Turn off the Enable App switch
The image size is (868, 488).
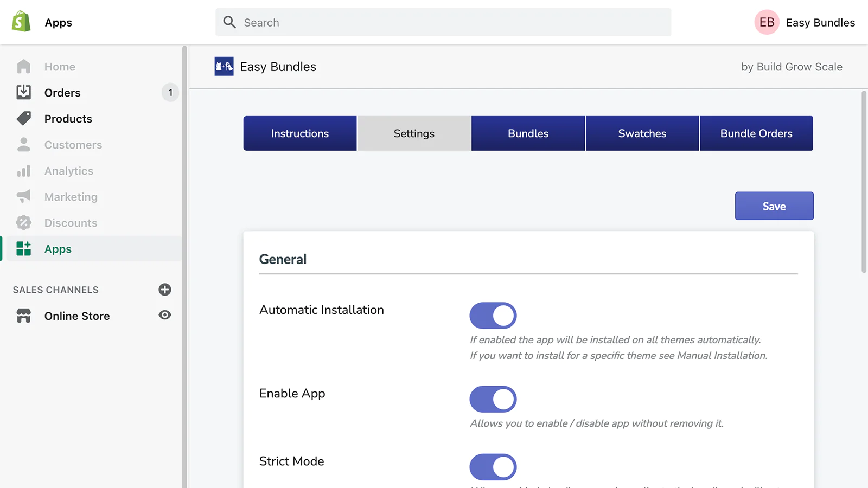click(x=493, y=399)
